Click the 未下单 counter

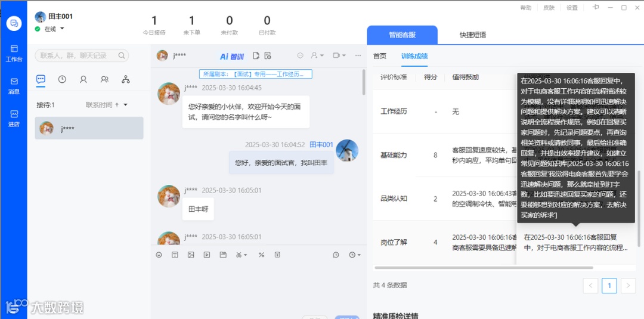[192, 25]
